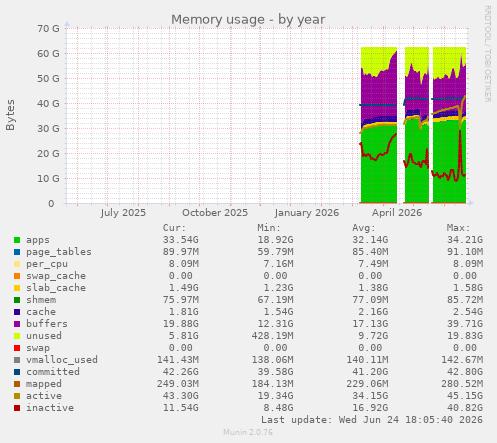Screen dimensions: 497x443
Task: Select the 'swap_cache' legend label
Action: pos(56,276)
